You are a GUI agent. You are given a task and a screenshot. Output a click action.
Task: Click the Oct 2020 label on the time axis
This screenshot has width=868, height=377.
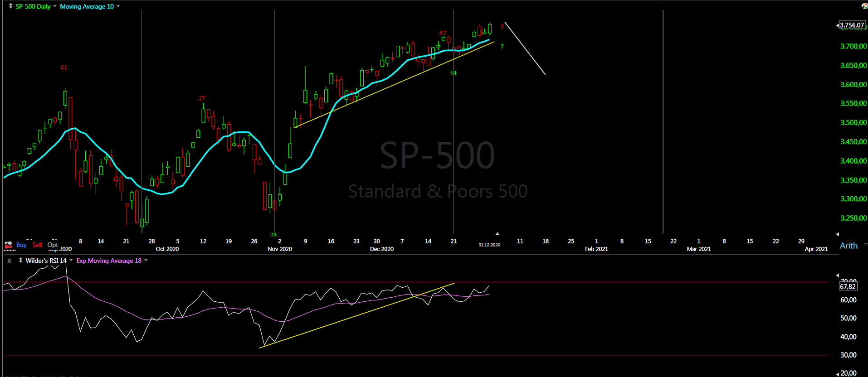(x=167, y=249)
